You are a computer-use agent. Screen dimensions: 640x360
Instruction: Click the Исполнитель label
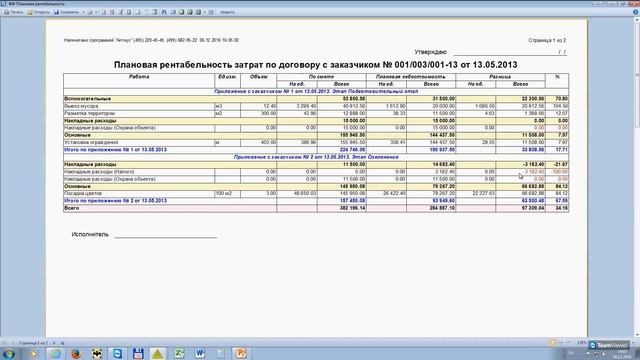(90, 234)
